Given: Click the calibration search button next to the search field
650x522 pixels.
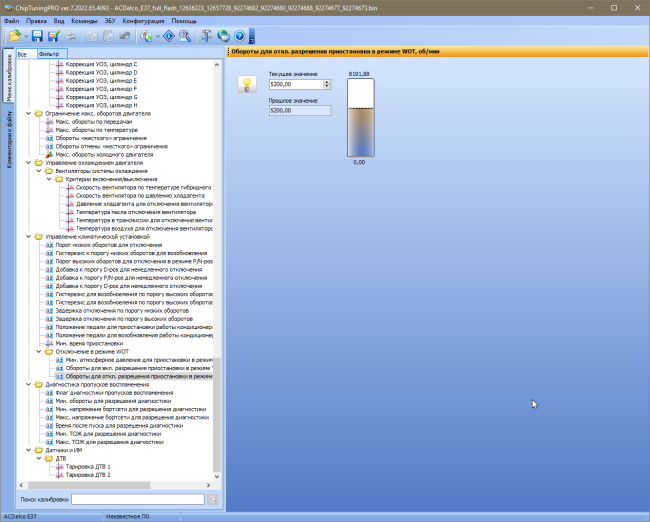Looking at the screenshot, I should click(213, 500).
